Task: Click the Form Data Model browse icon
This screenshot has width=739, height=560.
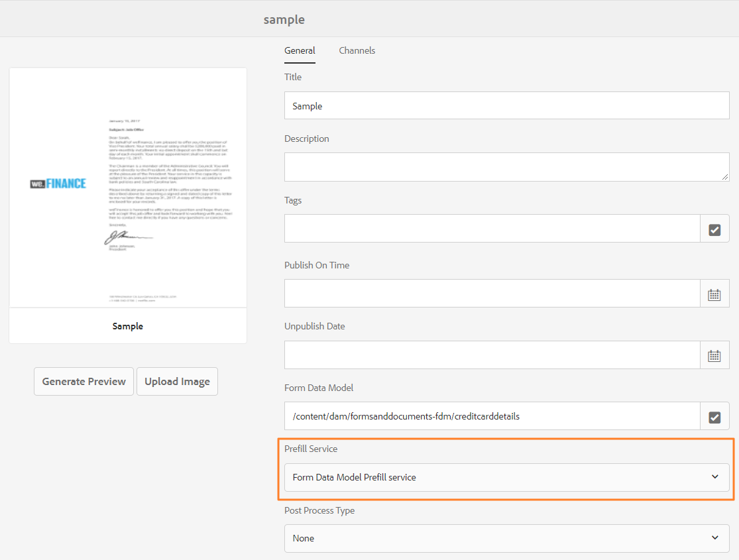Action: (x=714, y=417)
